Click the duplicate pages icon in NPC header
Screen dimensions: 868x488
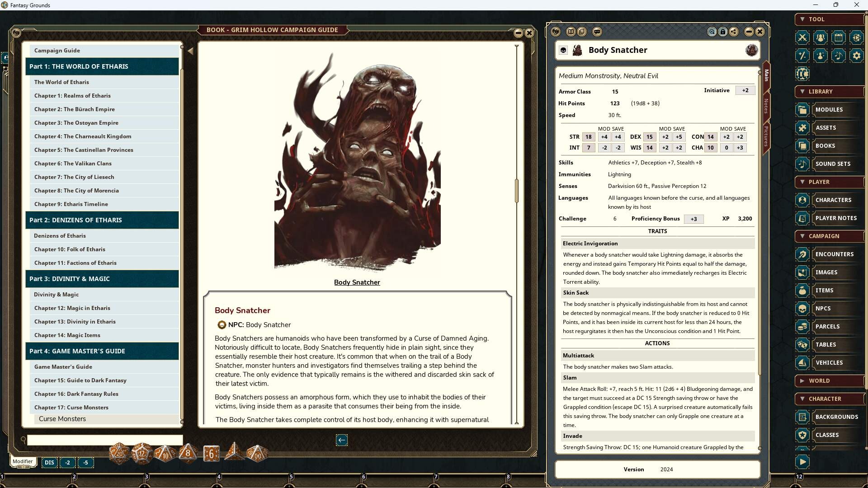[x=582, y=32]
